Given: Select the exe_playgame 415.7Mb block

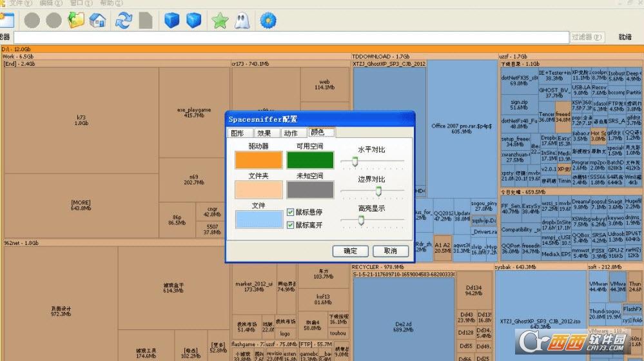Looking at the screenshot, I should click(x=194, y=113).
